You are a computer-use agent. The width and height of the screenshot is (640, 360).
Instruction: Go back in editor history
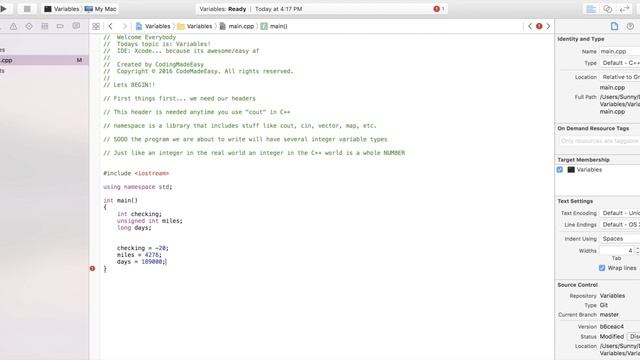(111, 26)
